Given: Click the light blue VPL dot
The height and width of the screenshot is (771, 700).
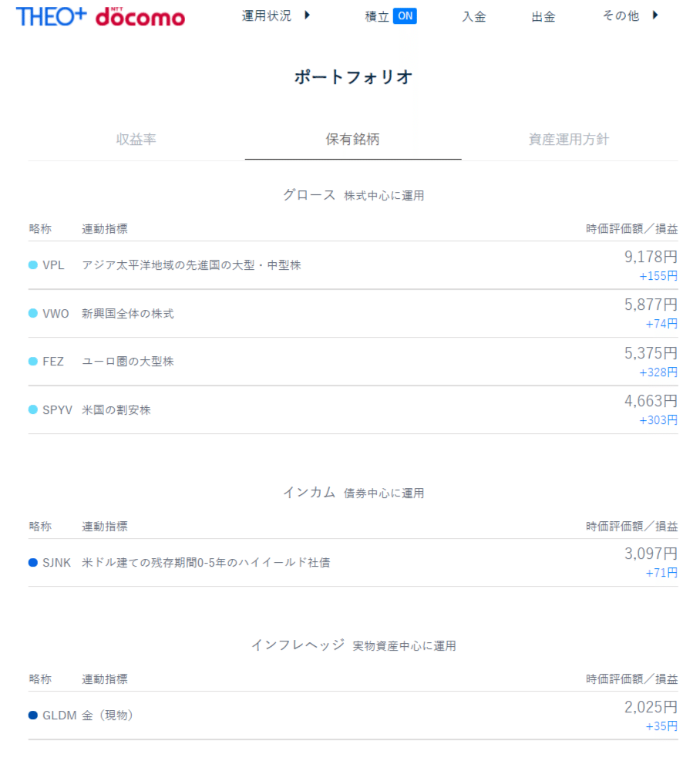Looking at the screenshot, I should [x=33, y=265].
